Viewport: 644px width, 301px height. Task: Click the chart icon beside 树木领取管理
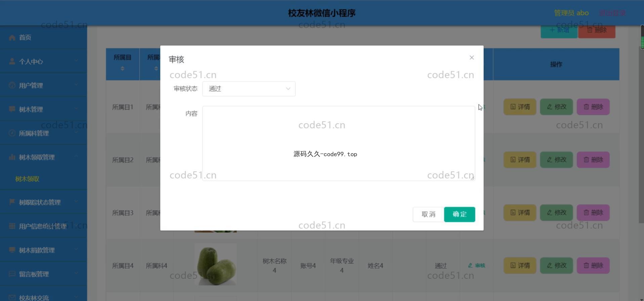pyautogui.click(x=12, y=157)
